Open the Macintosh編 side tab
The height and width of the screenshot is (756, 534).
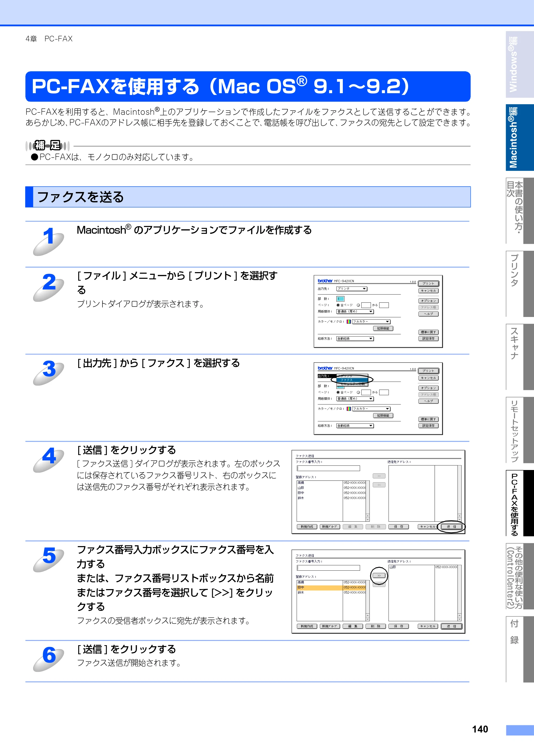[x=520, y=137]
